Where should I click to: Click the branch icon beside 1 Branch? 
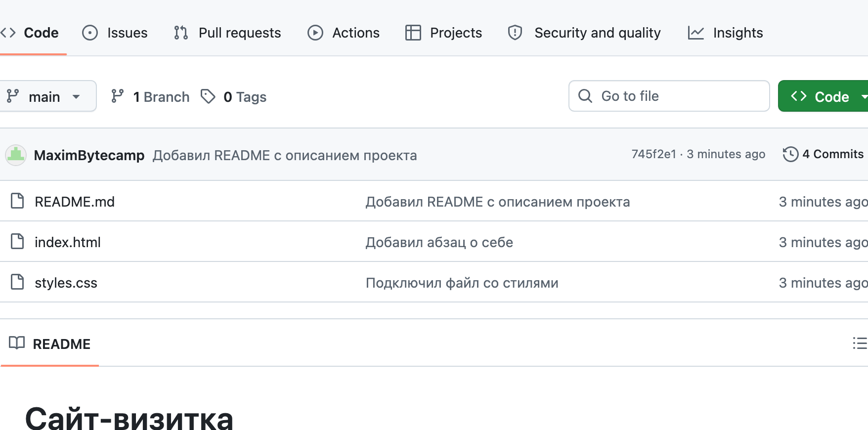(x=118, y=96)
